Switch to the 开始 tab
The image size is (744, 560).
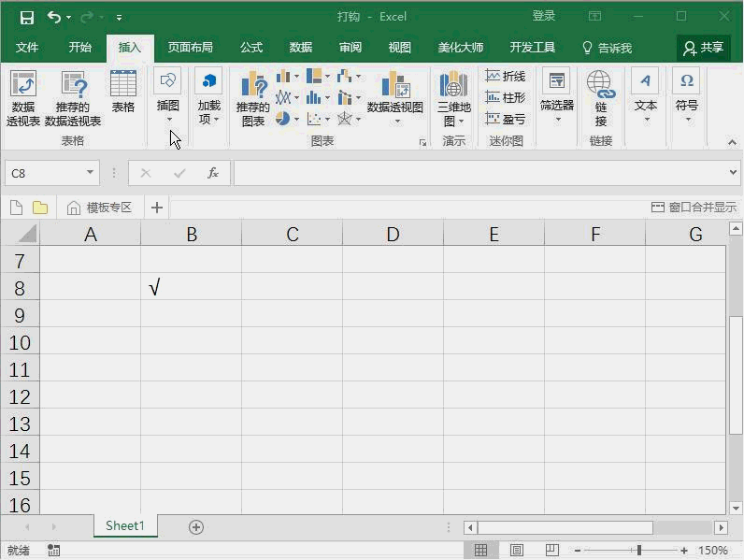click(79, 48)
